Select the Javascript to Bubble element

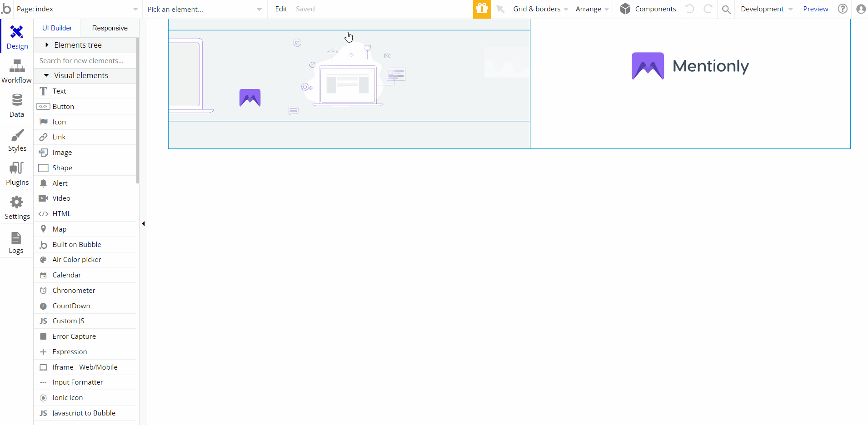(85, 413)
